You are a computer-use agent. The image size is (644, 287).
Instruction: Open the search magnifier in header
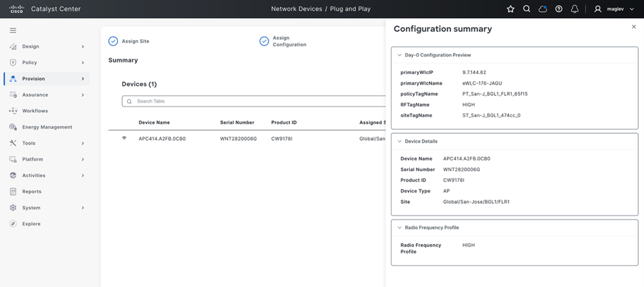point(527,9)
